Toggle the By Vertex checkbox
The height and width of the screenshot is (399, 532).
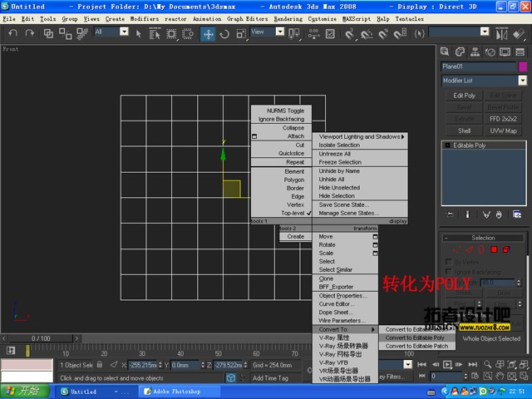pyautogui.click(x=449, y=262)
